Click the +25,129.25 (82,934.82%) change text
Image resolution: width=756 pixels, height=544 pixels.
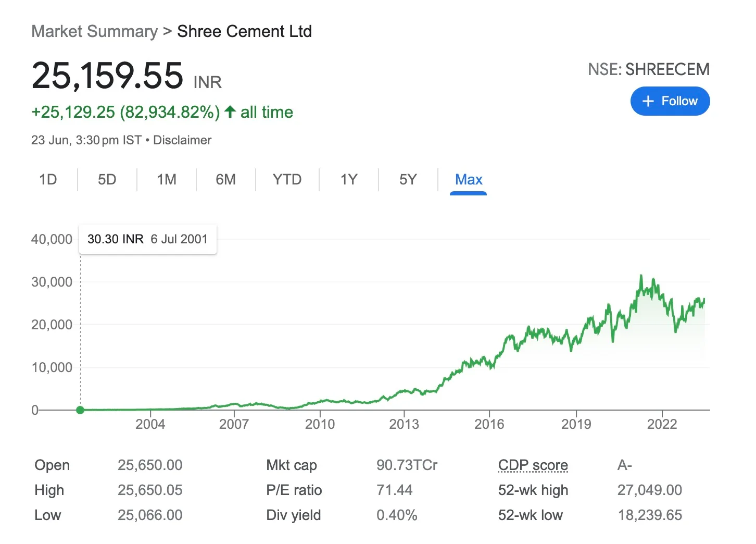coord(125,112)
